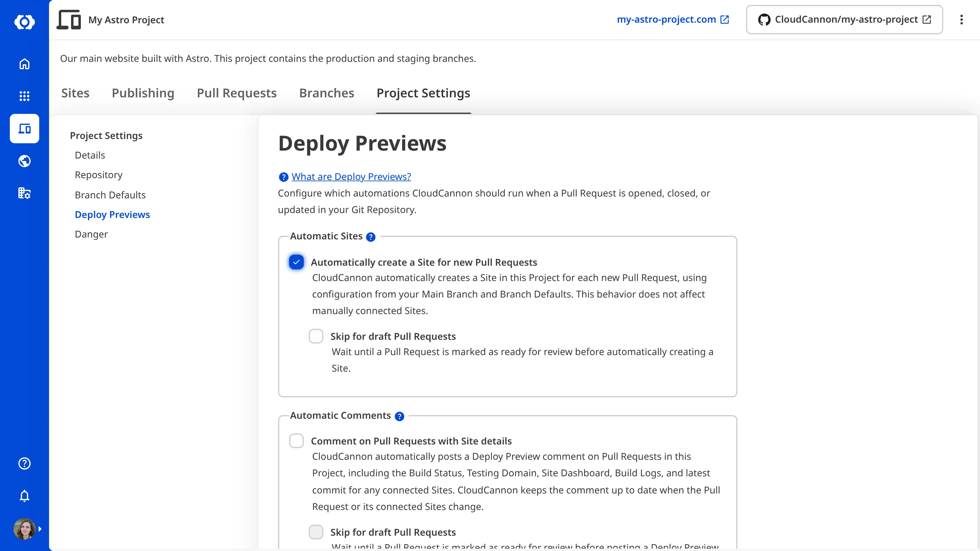Switch to the Pull Requests tab

pyautogui.click(x=237, y=93)
